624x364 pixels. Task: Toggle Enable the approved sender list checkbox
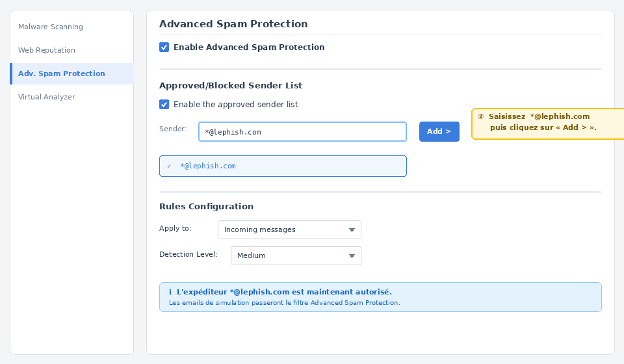pyautogui.click(x=164, y=104)
